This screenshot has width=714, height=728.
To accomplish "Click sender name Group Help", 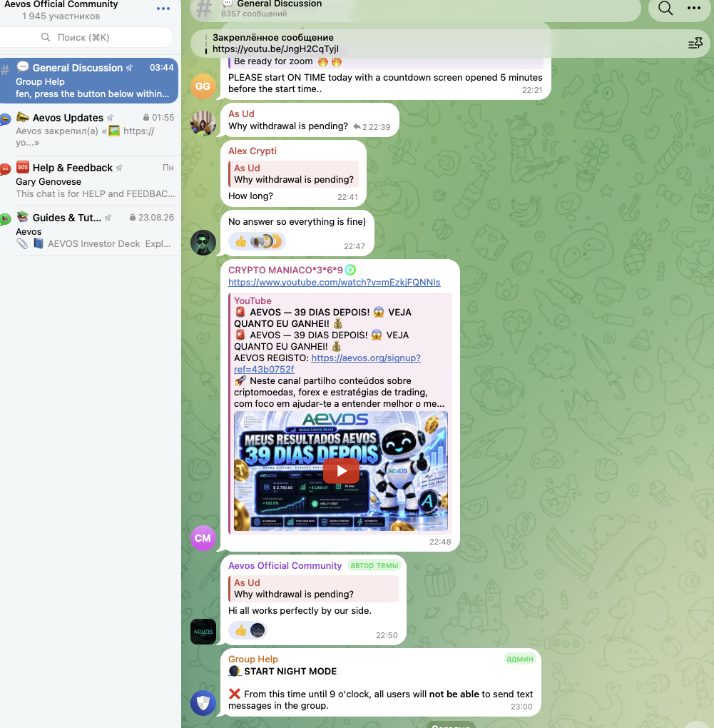I will click(x=253, y=659).
